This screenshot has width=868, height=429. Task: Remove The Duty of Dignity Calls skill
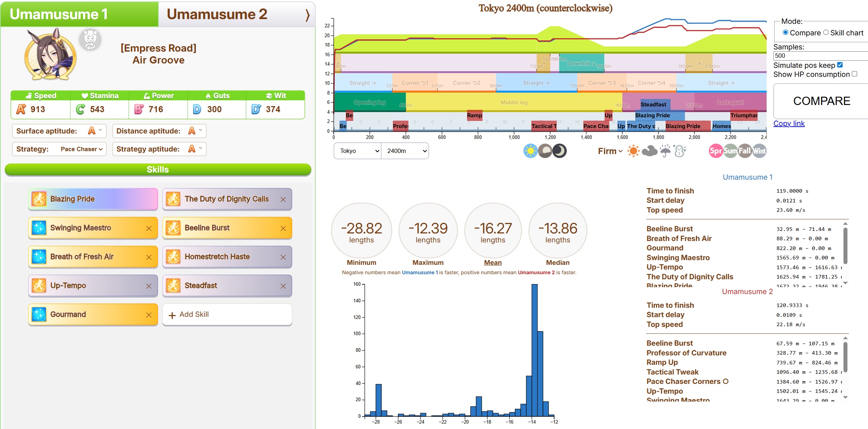point(283,200)
